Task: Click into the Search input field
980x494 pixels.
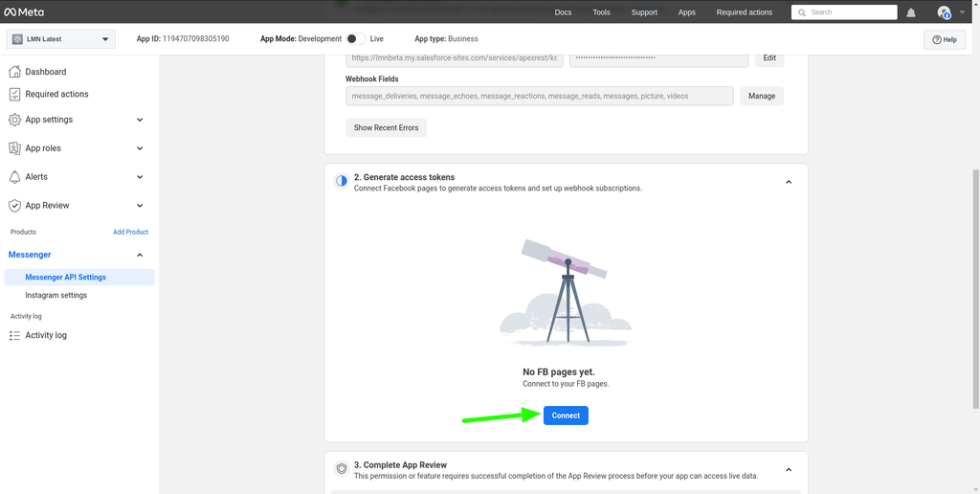Action: pyautogui.click(x=844, y=12)
